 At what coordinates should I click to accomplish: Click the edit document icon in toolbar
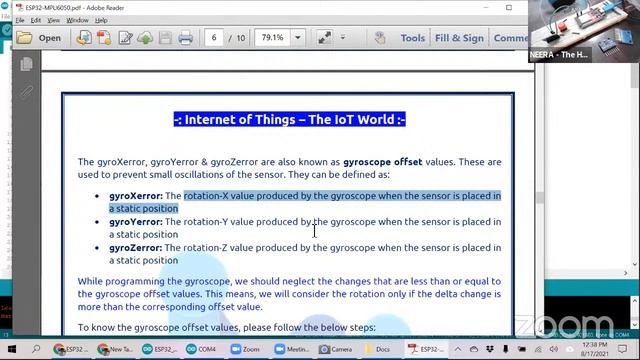[x=125, y=38]
